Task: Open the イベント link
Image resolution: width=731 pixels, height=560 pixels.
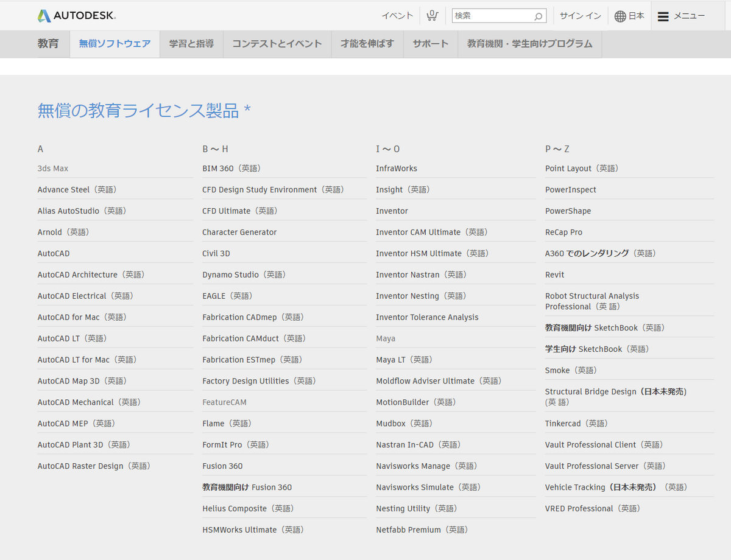Action: (397, 15)
